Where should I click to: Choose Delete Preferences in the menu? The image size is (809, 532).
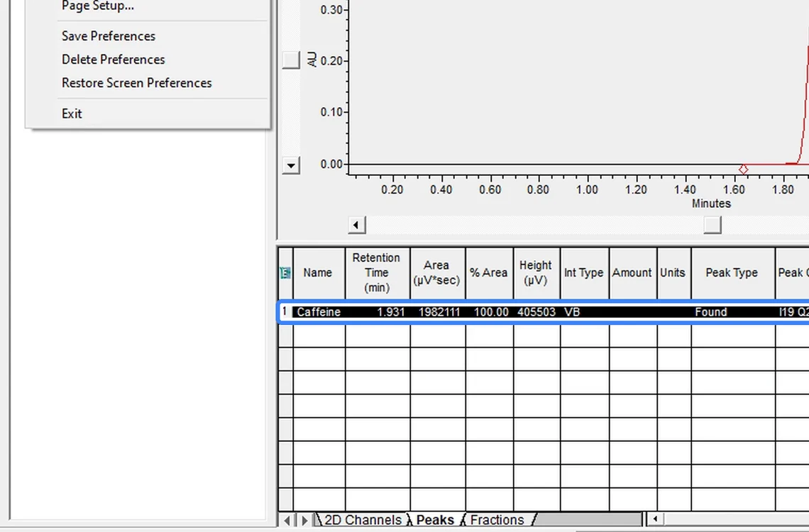[113, 60]
